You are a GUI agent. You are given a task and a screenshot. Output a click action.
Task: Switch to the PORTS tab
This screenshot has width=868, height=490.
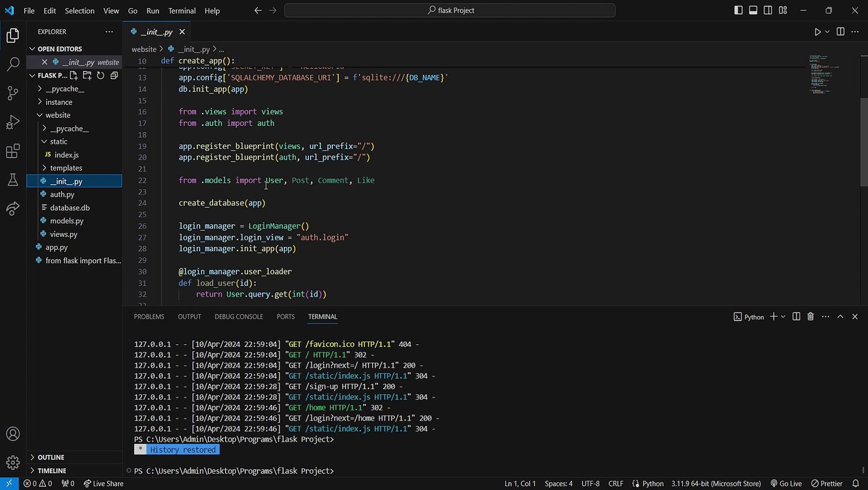point(286,316)
